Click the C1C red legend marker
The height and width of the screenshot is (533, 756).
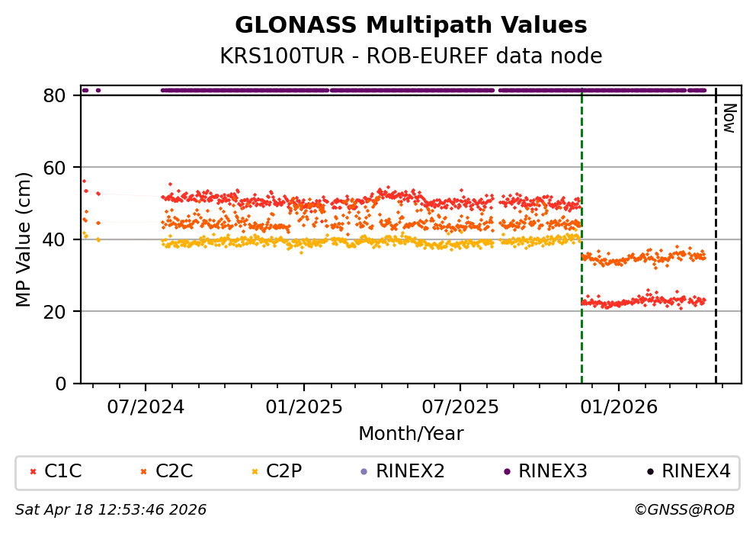(32, 472)
